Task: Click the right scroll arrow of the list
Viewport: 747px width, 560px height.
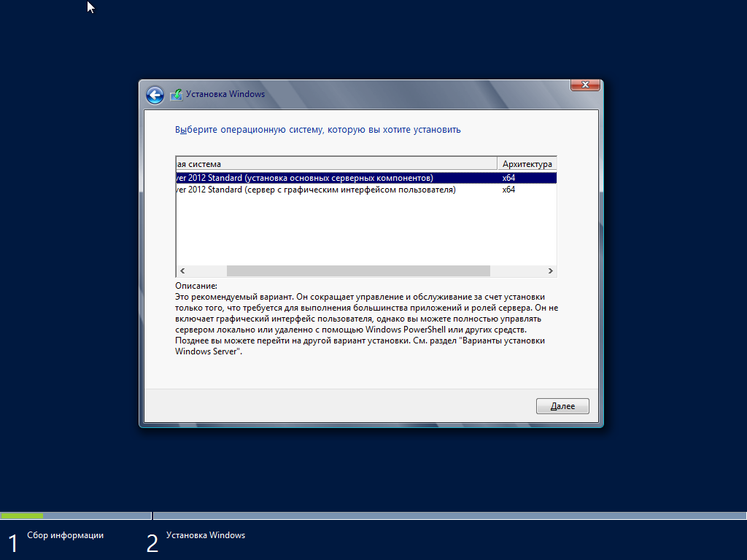Action: (x=550, y=271)
